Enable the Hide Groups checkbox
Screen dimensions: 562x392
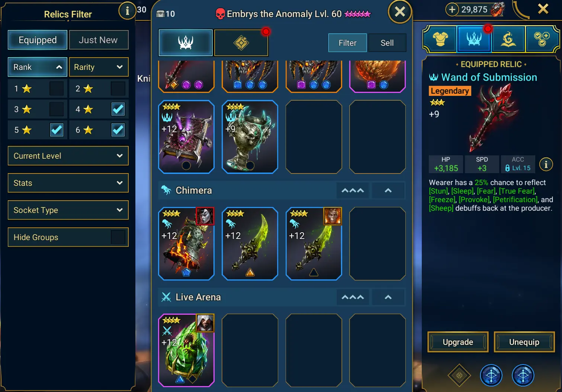pos(118,237)
